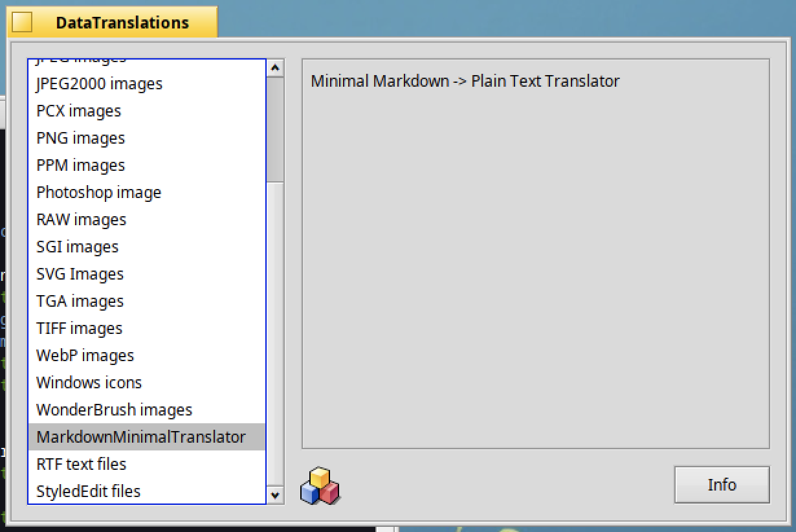Select RAW images in the list
Screen dimensions: 796x532
point(81,220)
